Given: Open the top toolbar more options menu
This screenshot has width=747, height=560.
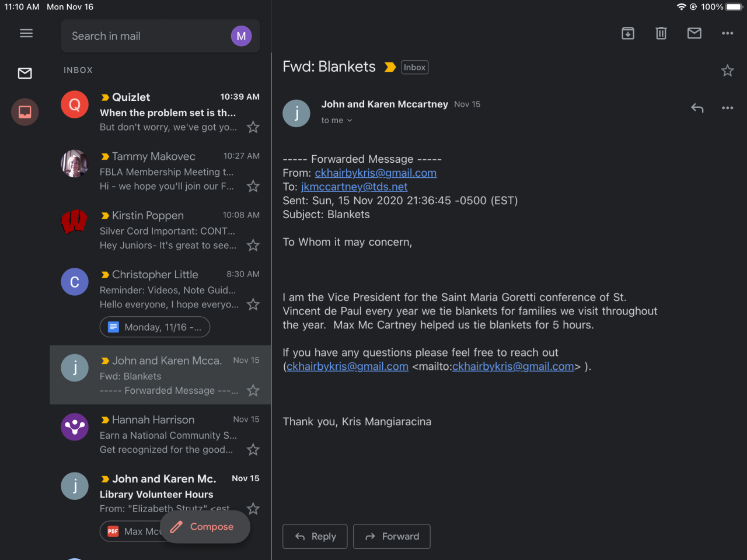Looking at the screenshot, I should tap(727, 33).
